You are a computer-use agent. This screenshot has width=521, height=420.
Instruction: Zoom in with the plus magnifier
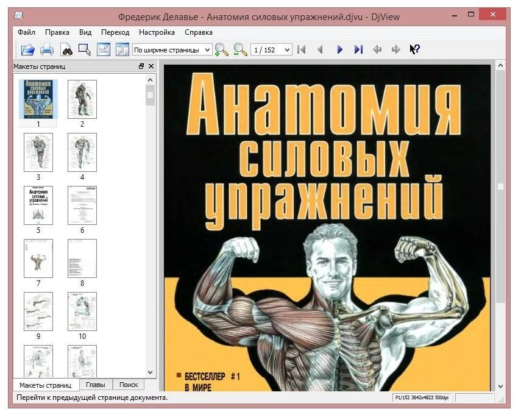click(222, 50)
